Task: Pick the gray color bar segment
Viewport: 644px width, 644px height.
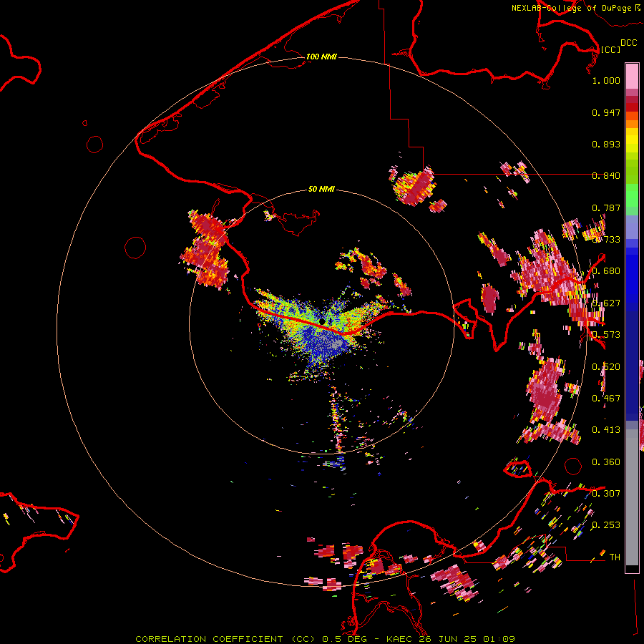Action: [632, 497]
